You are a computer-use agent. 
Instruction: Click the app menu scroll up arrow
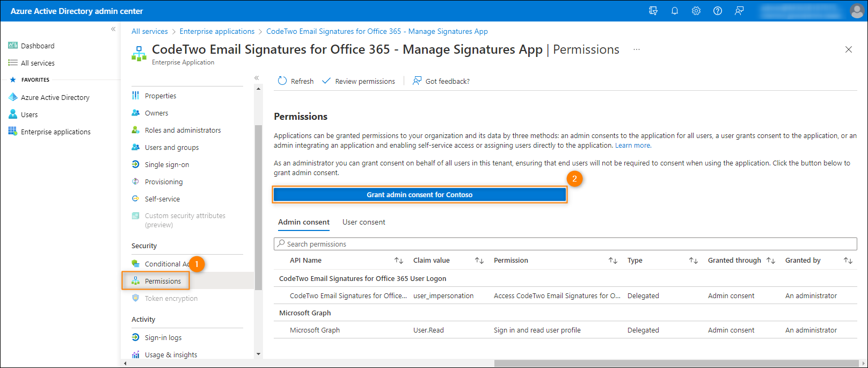point(258,89)
